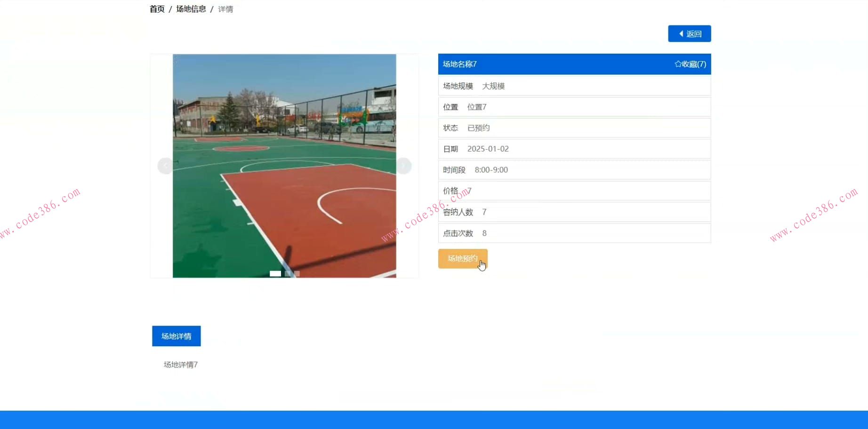Click the star icon to favorite the venue
Viewport: 868px width, 429px height.
coord(678,64)
